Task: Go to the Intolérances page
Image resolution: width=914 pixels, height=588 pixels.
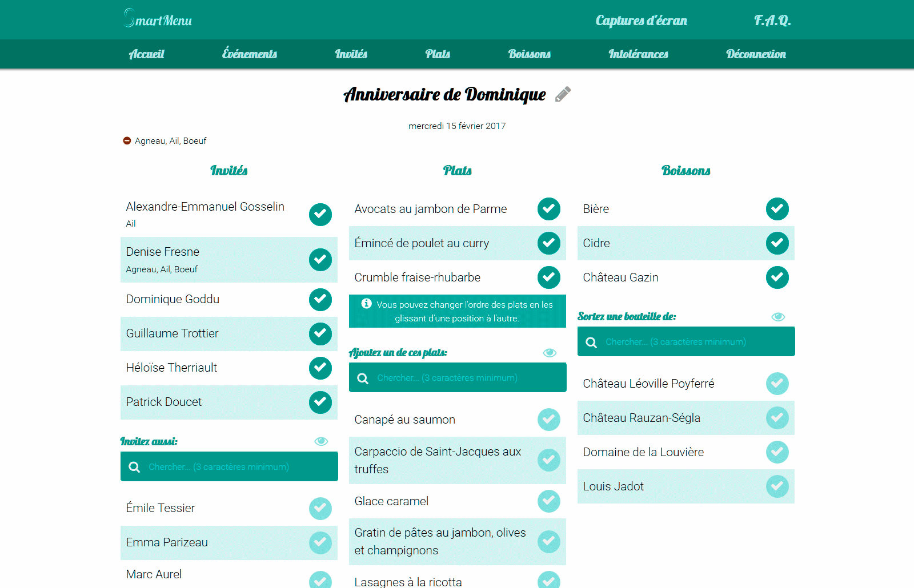Action: coord(638,54)
